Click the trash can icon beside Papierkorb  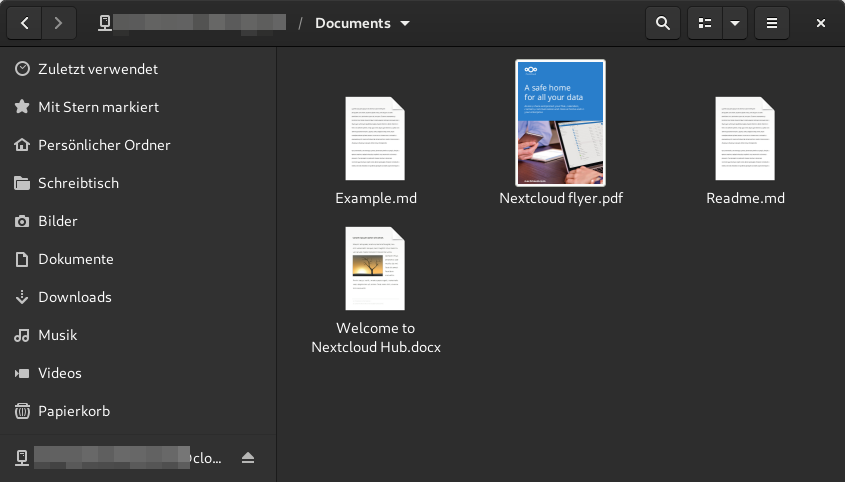[x=22, y=411]
